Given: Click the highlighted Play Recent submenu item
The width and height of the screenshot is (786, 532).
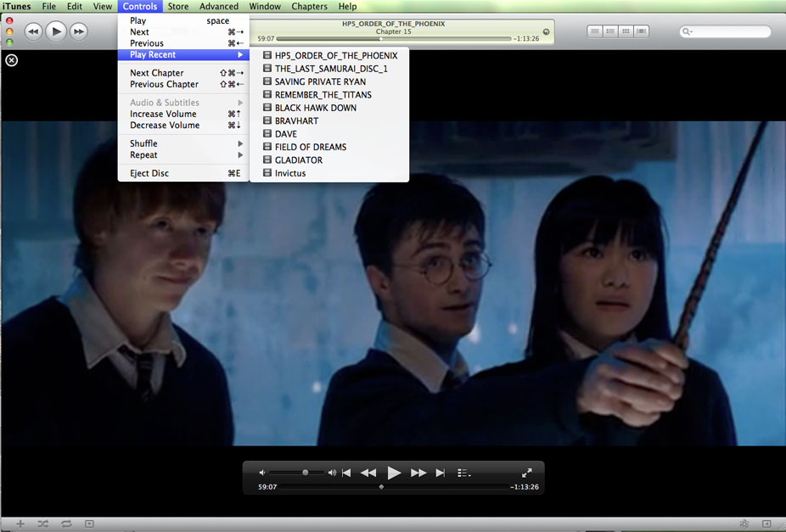Looking at the screenshot, I should 183,54.
